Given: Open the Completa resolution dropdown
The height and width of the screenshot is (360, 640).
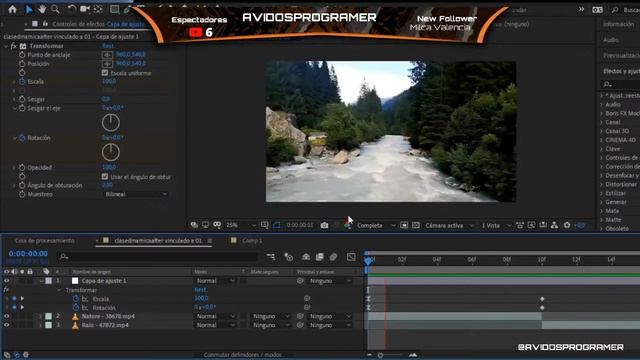Looking at the screenshot, I should (x=376, y=225).
